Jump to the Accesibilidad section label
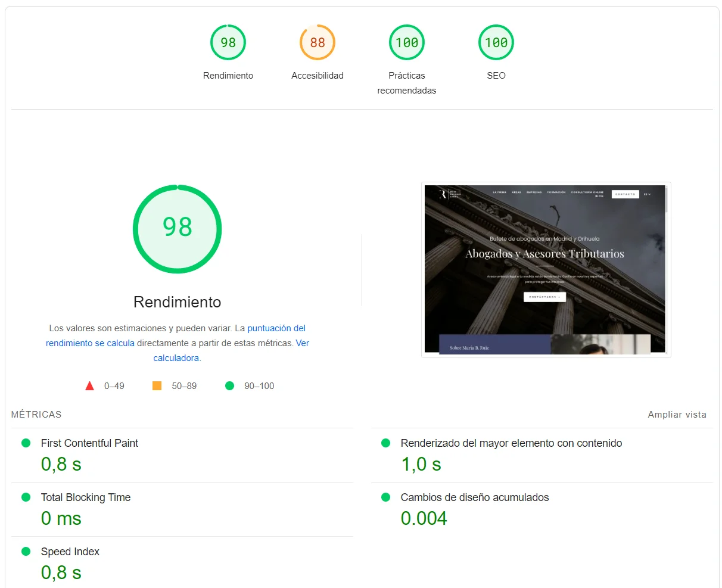The height and width of the screenshot is (588, 722). (318, 76)
